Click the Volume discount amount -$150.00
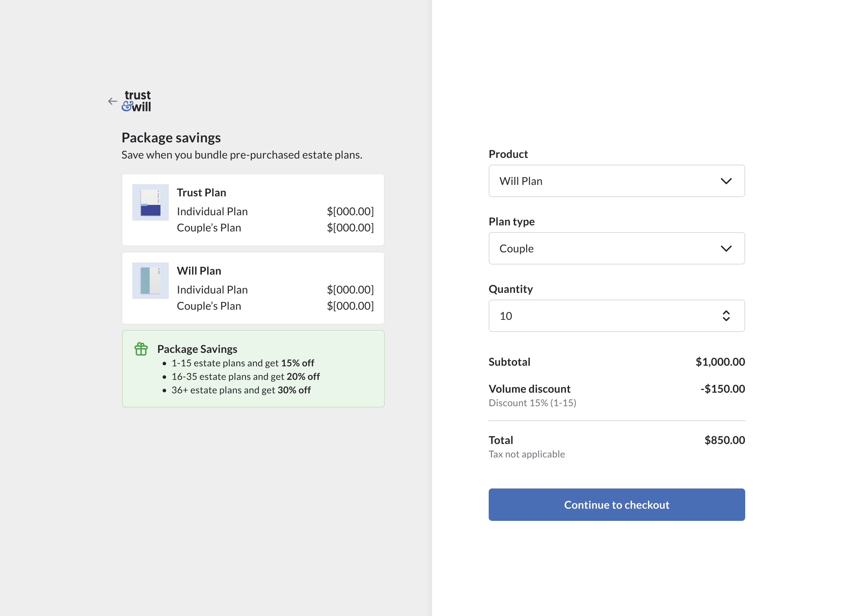 [x=723, y=389]
